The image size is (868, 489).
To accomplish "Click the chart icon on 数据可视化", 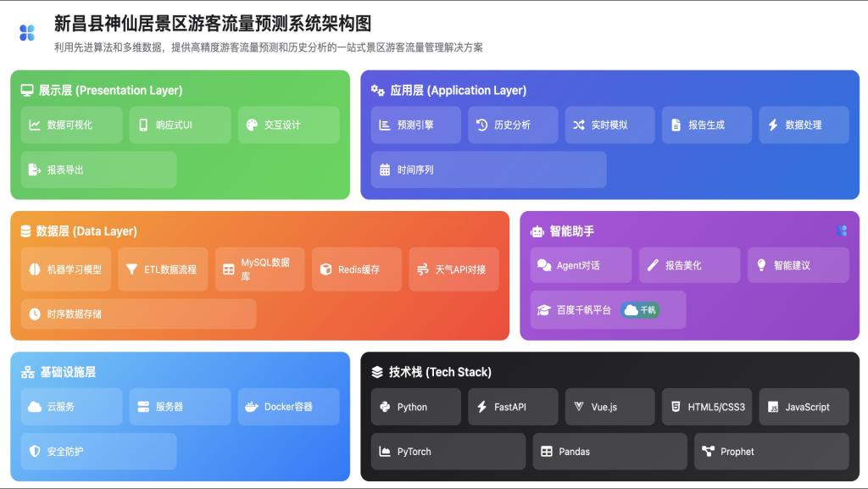I will (35, 125).
